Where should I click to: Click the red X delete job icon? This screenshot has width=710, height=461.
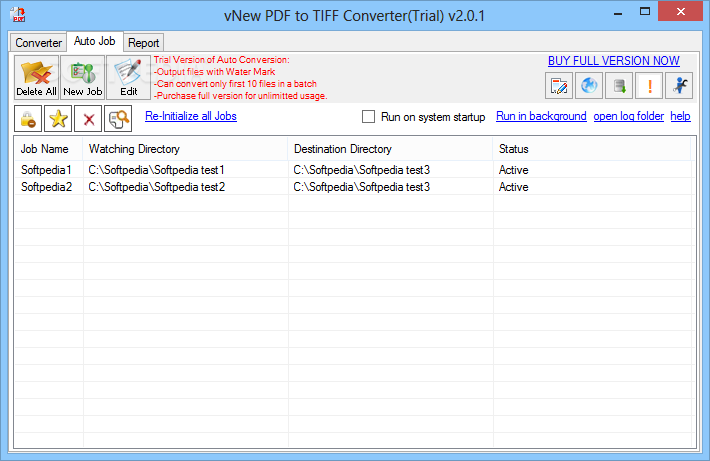tap(88, 119)
